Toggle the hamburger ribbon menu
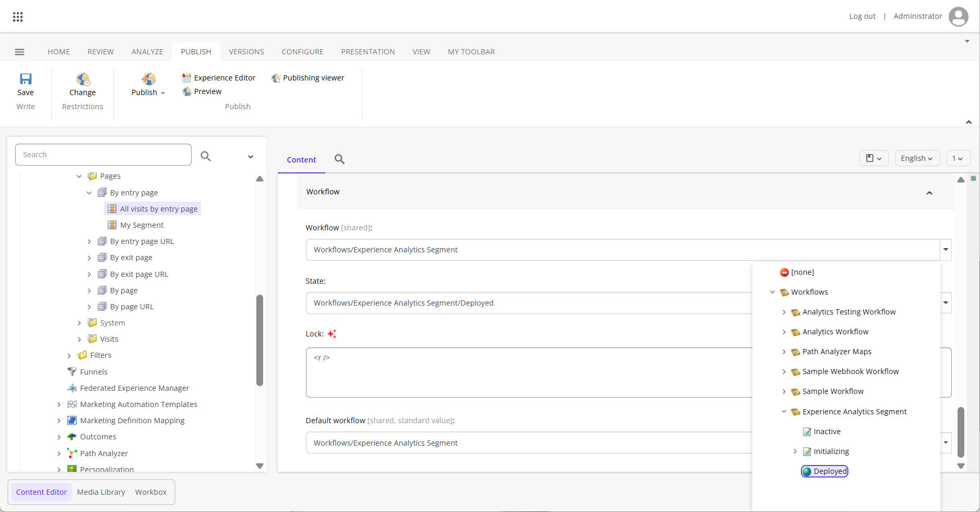The width and height of the screenshot is (980, 512). [x=20, y=52]
